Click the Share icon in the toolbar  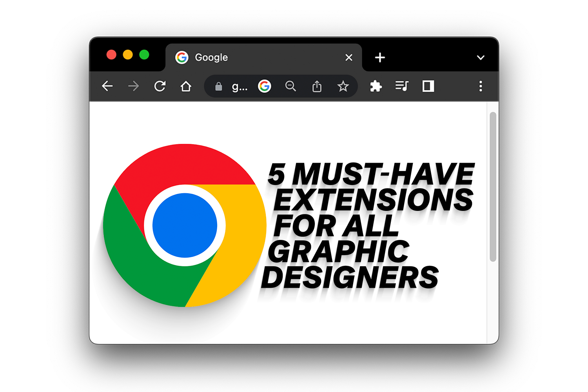[317, 86]
